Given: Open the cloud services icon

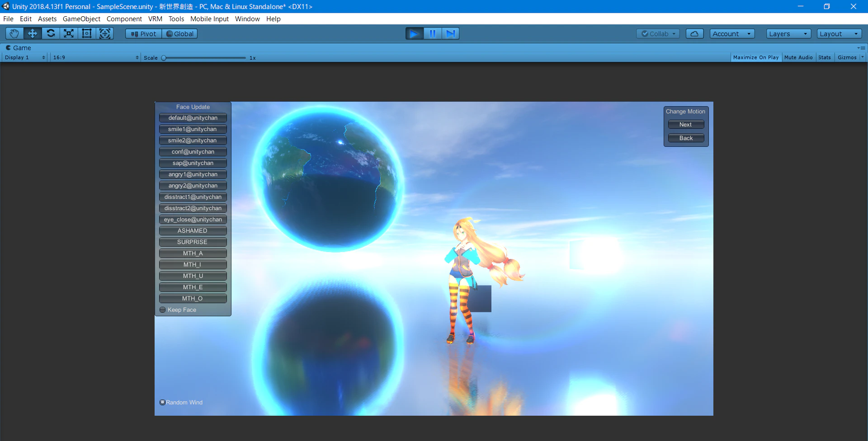Looking at the screenshot, I should coord(694,34).
